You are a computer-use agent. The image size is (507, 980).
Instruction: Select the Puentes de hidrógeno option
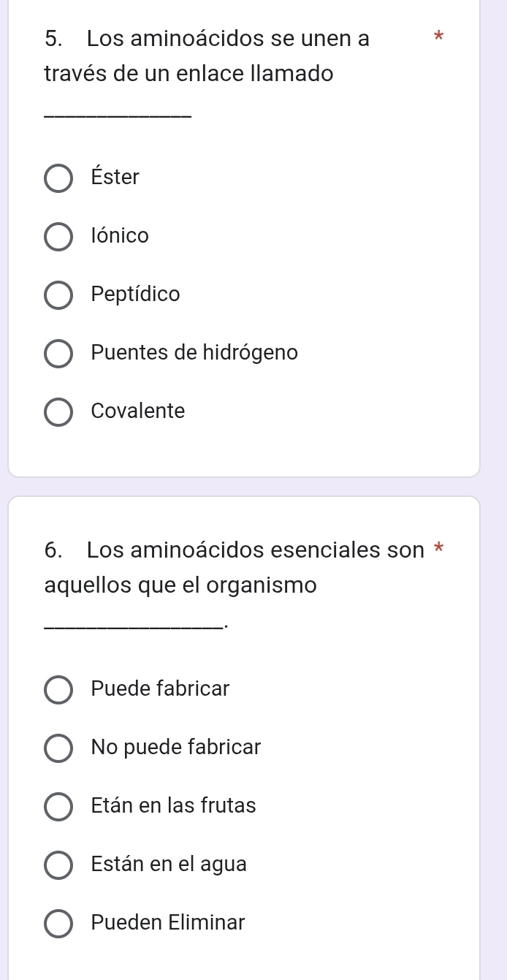click(x=58, y=353)
